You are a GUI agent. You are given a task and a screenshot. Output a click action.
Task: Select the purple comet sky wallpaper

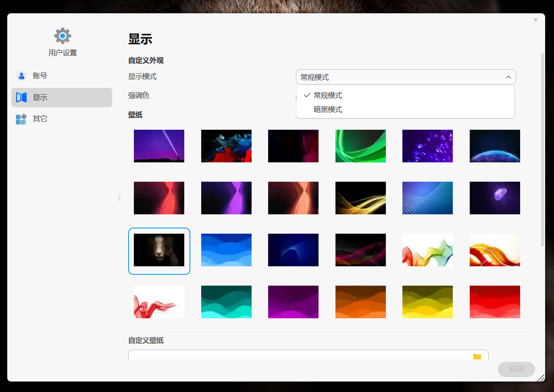pos(159,146)
